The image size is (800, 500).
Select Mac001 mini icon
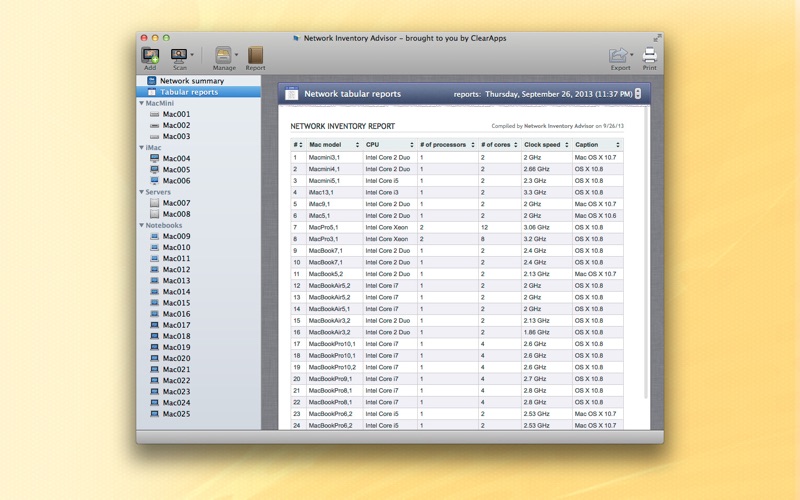point(154,114)
